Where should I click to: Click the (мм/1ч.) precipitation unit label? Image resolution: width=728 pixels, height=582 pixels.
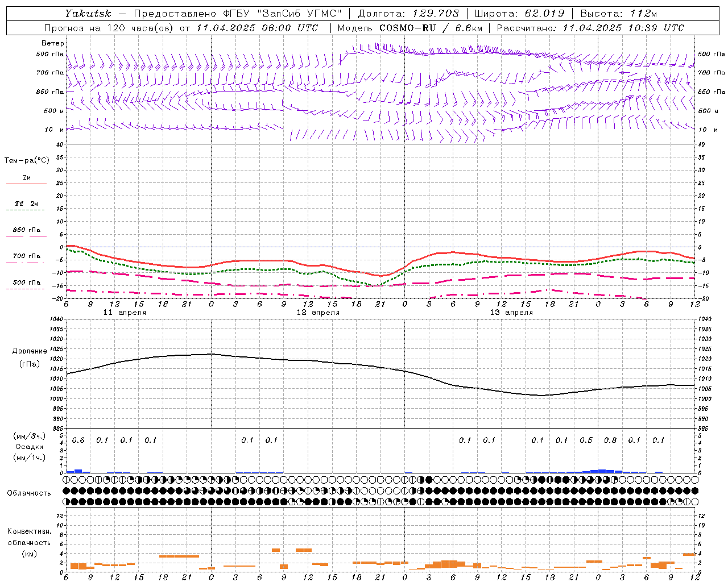30,458
